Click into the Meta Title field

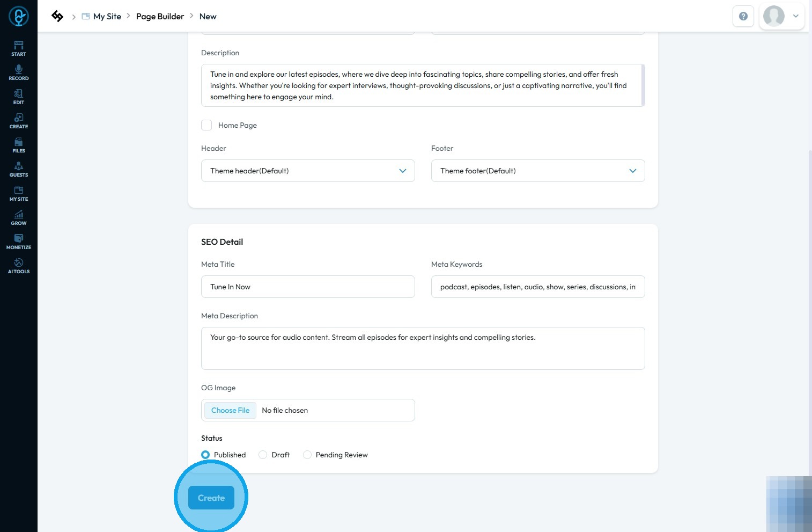click(308, 287)
